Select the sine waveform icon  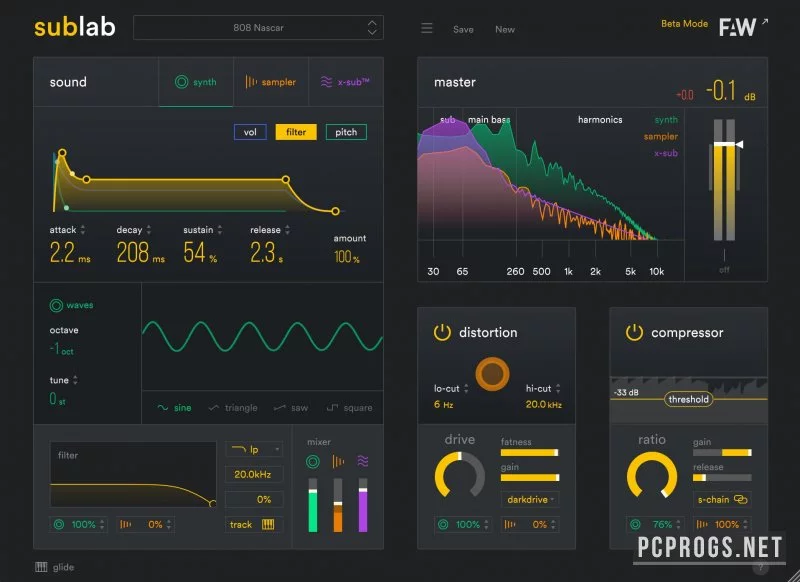point(163,408)
